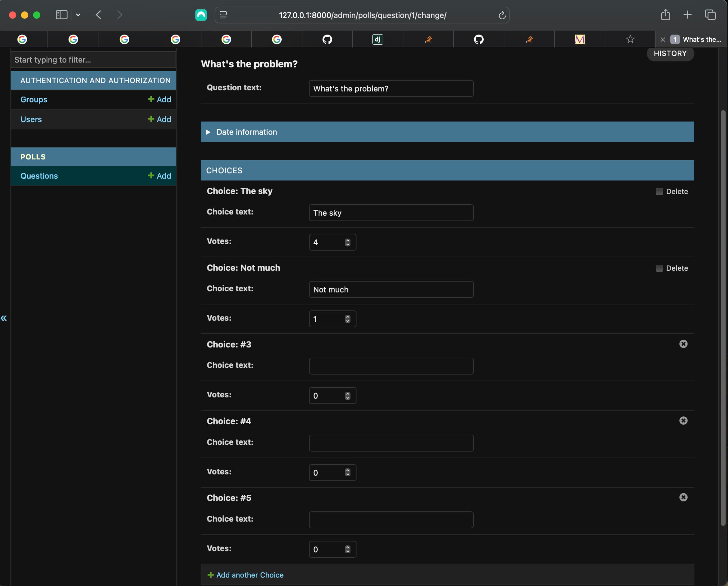
Task: Click Choice #4 text field
Action: (x=391, y=443)
